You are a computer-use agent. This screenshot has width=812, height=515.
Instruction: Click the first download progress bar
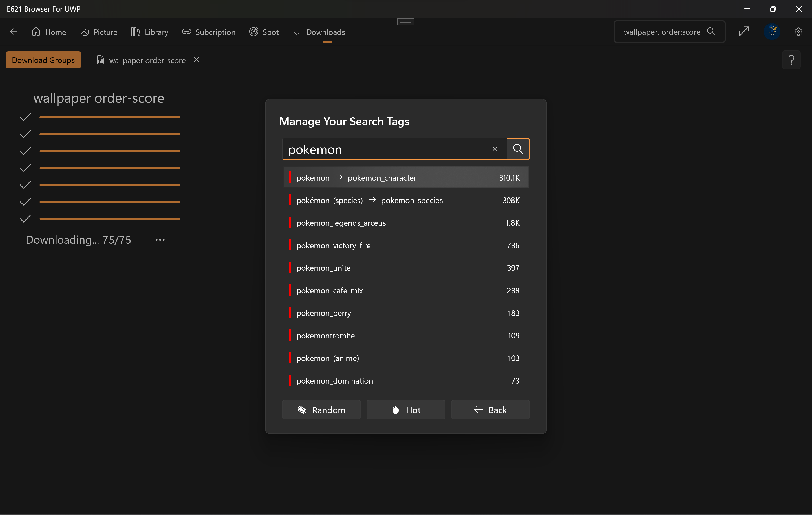110,117
